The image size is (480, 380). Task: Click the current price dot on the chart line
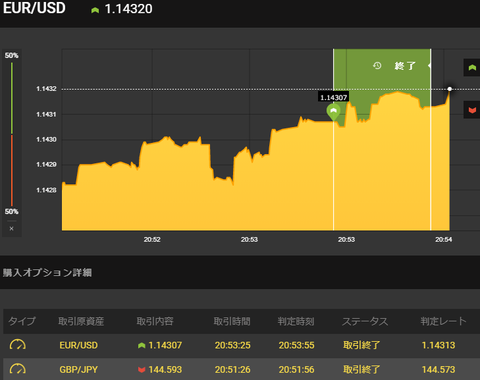coord(450,89)
